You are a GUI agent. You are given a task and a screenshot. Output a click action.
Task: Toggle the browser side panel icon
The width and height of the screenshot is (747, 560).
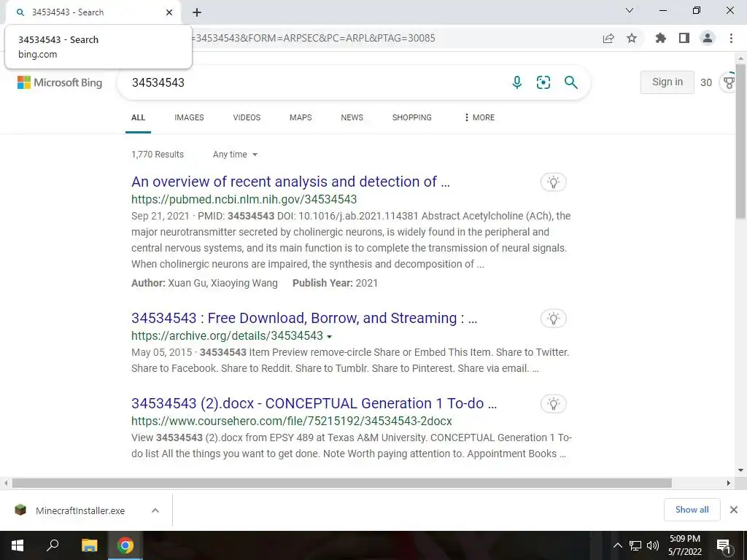click(x=684, y=38)
